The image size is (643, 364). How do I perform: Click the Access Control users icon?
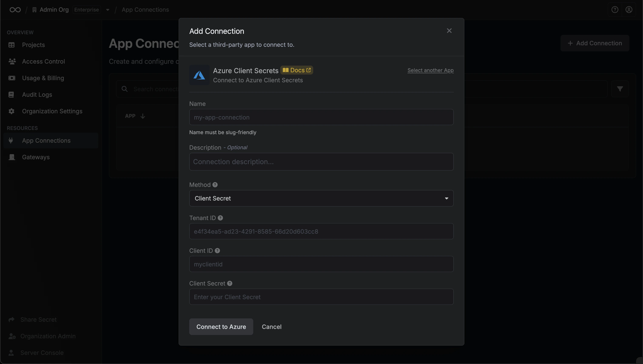click(12, 61)
